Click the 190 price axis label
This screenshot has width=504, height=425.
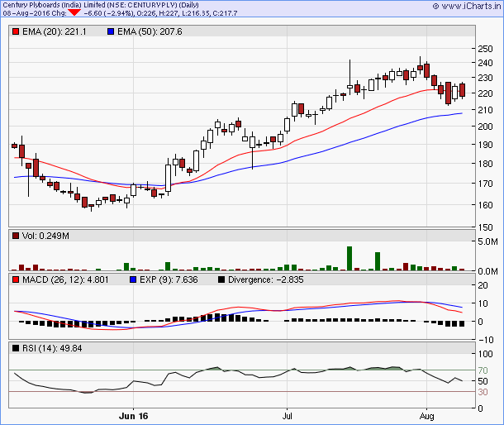click(485, 145)
